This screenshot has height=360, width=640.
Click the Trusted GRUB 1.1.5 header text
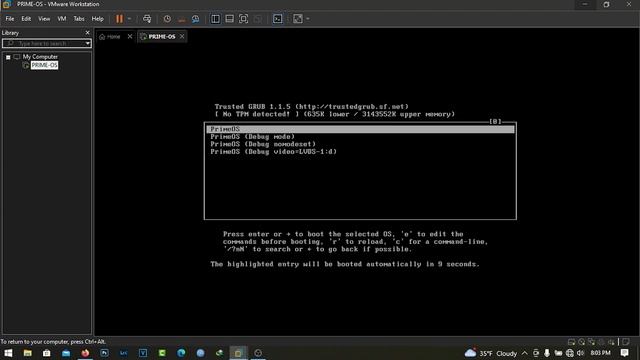tap(311, 107)
